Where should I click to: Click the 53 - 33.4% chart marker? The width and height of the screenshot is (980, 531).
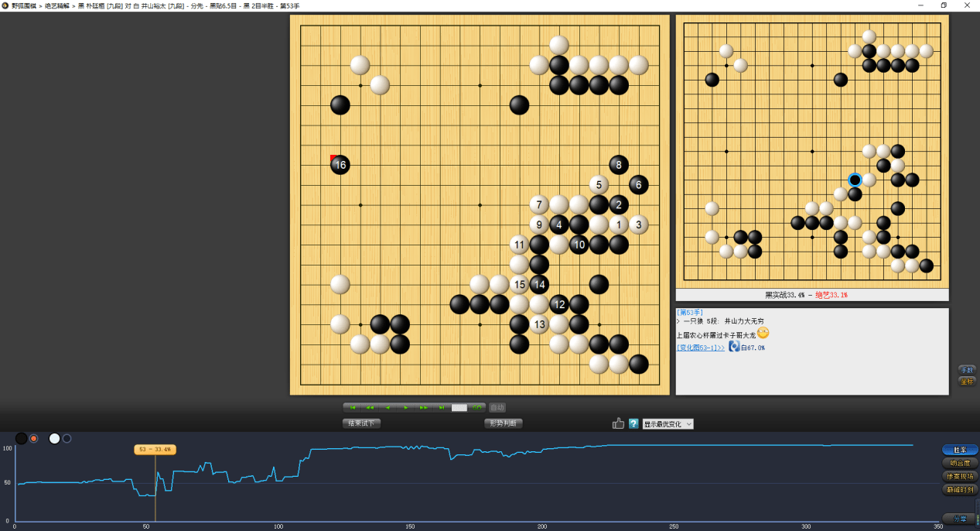[155, 450]
